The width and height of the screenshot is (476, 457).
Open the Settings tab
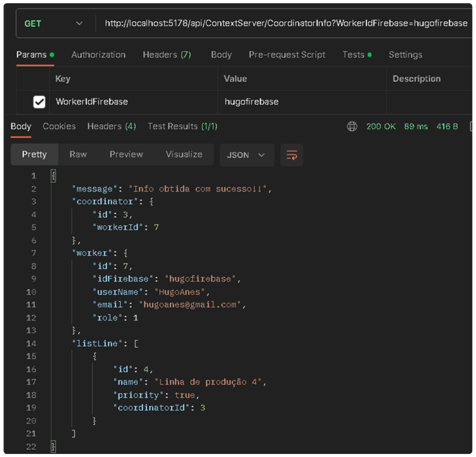point(405,55)
